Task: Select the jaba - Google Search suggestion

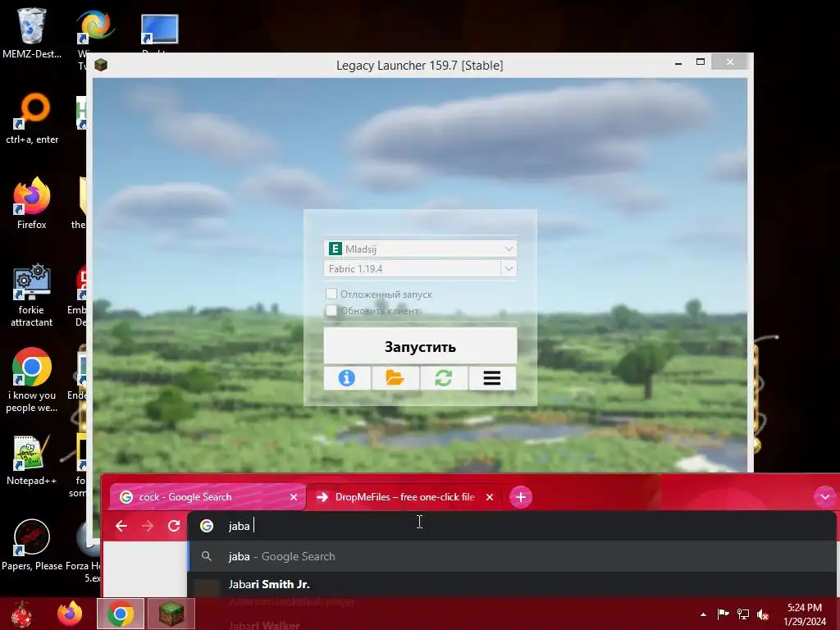Action: click(x=512, y=557)
